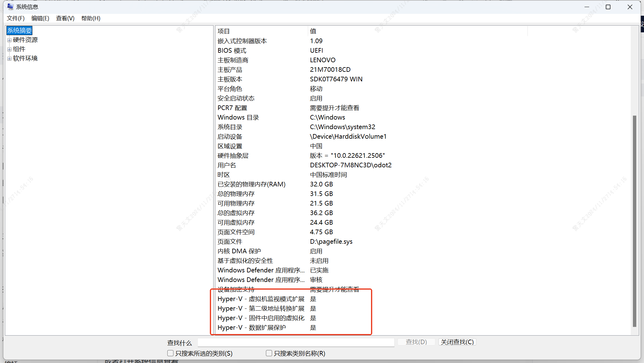
Task: Click the 查找什么 search input field
Action: click(296, 342)
